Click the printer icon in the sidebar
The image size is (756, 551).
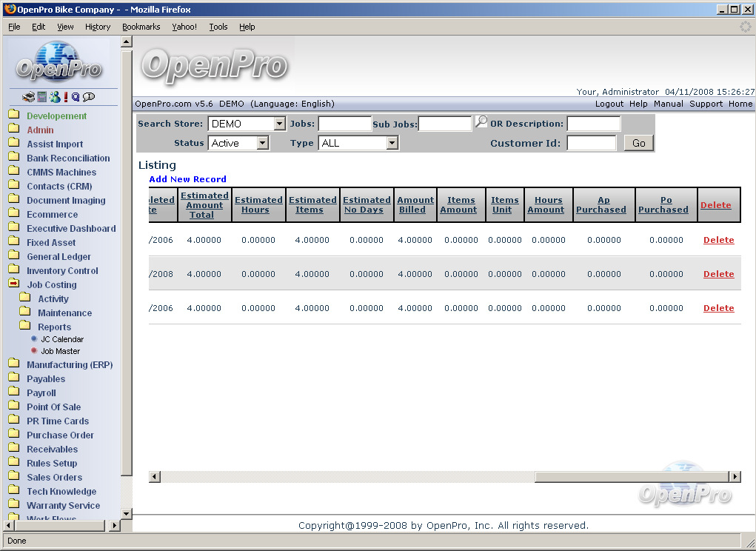(28, 97)
